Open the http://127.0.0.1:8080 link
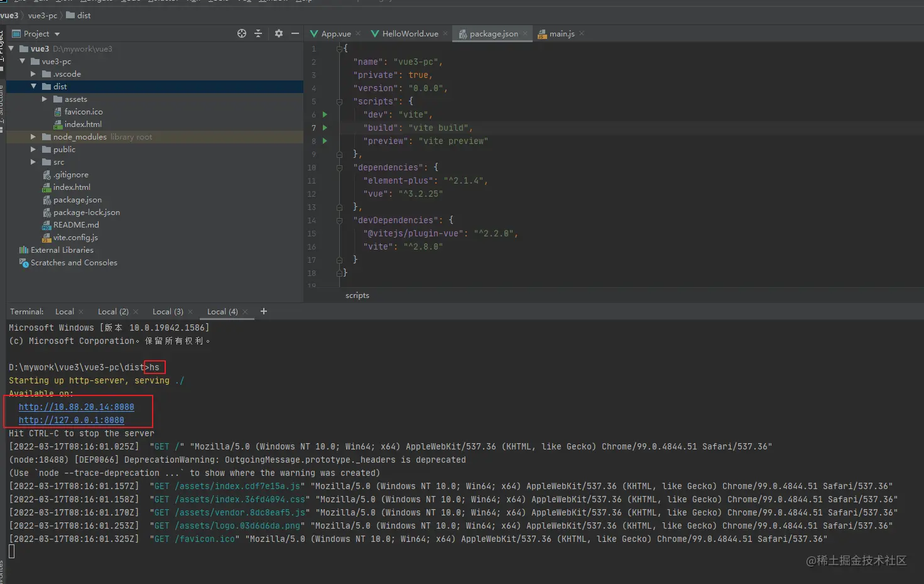 [x=72, y=420]
